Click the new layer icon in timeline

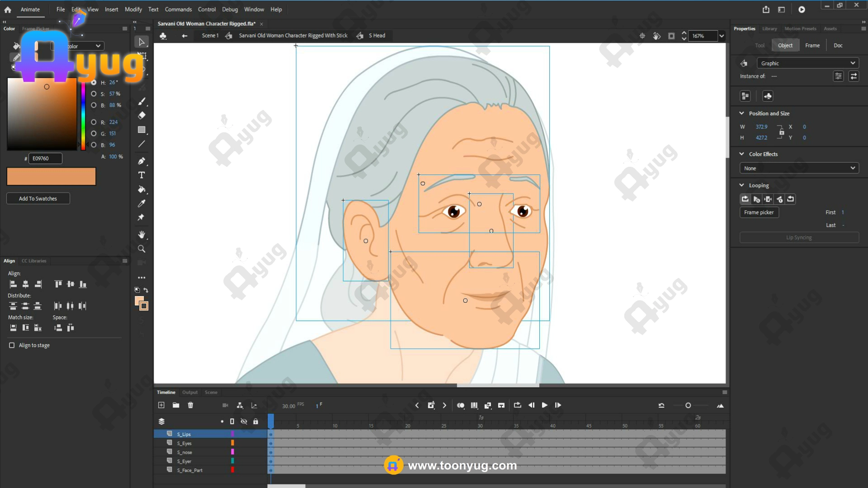(161, 405)
